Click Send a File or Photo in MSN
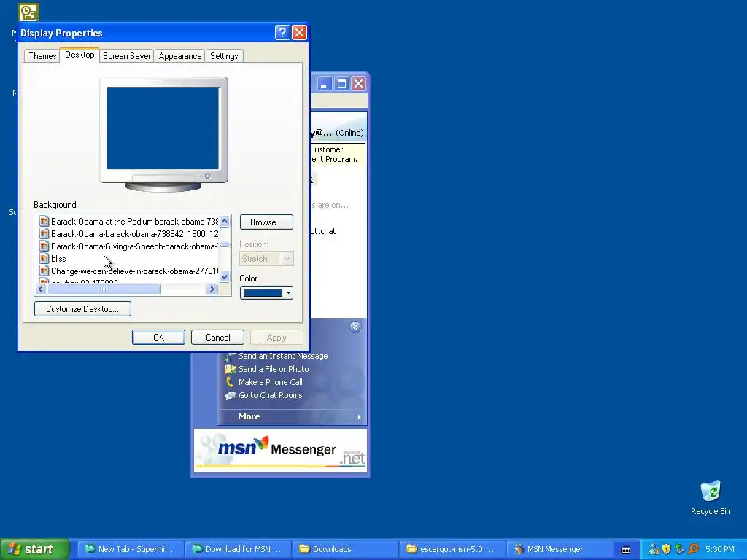 click(x=274, y=369)
